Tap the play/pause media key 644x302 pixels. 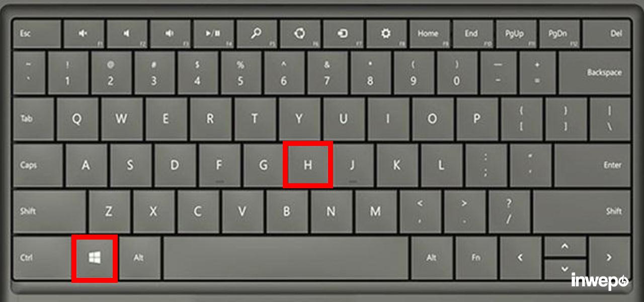point(213,34)
